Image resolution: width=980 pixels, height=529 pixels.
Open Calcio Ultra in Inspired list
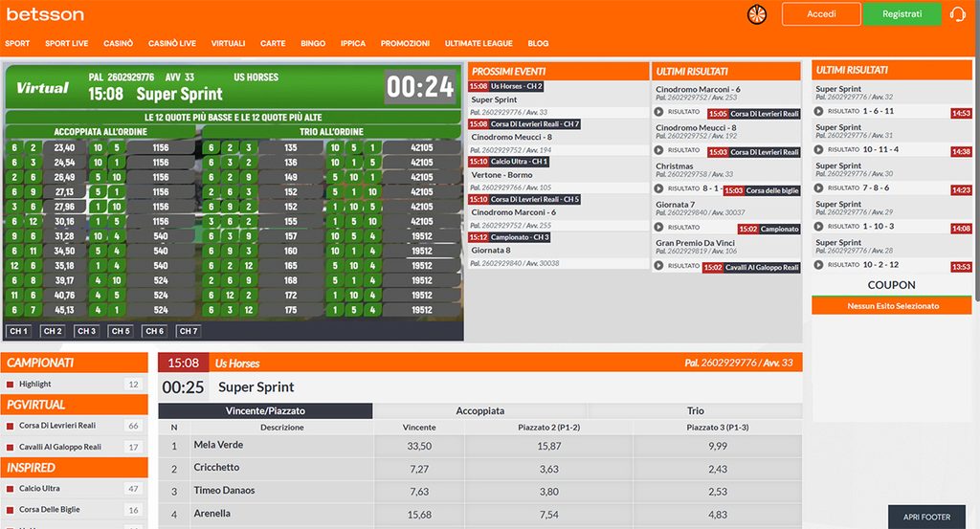click(75, 489)
